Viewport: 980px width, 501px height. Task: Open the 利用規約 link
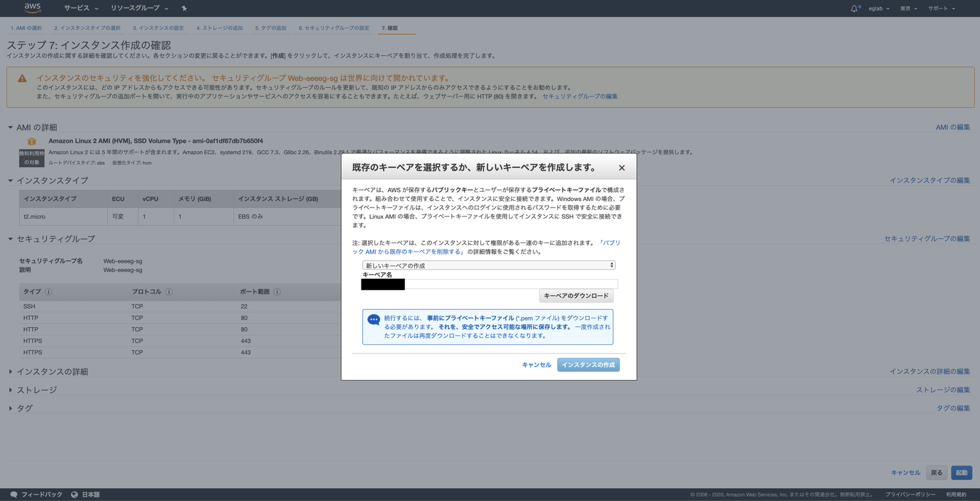(x=956, y=495)
